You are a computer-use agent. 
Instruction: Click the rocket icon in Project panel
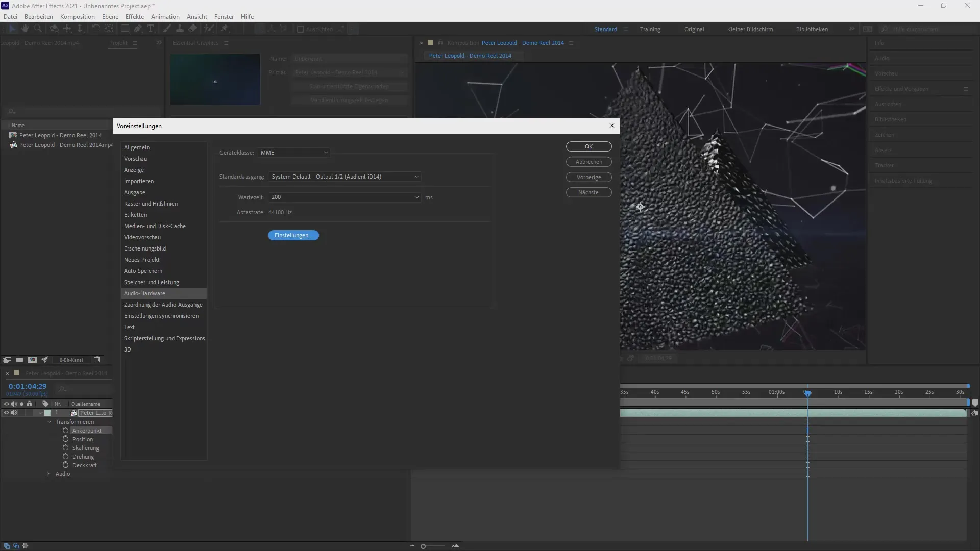pyautogui.click(x=45, y=360)
